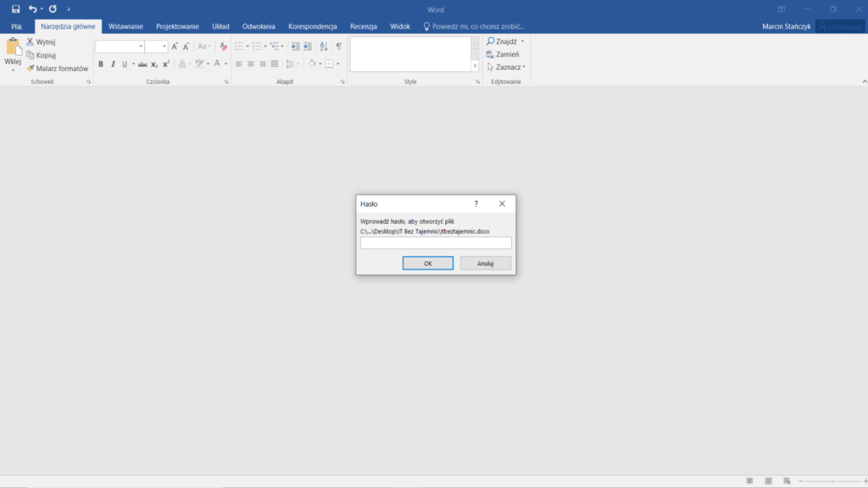Click the password input field
The image size is (868, 488).
[436, 243]
